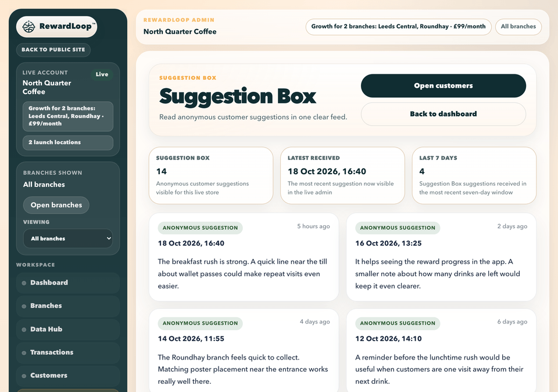Click the '5 hours ago' timestamp

click(313, 226)
